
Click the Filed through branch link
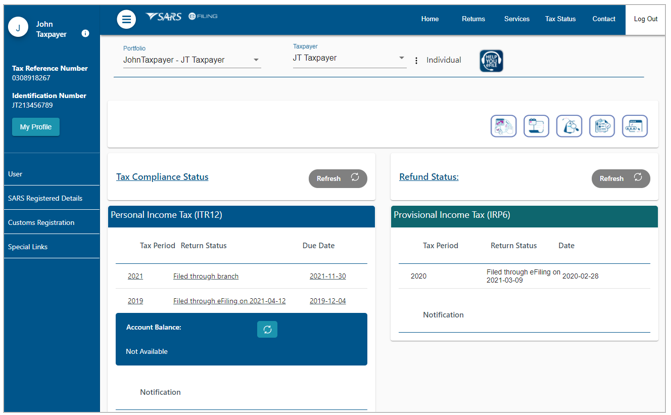(206, 276)
